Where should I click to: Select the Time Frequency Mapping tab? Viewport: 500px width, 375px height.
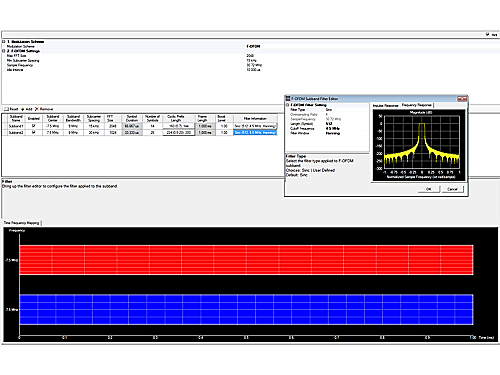pyautogui.click(x=22, y=223)
